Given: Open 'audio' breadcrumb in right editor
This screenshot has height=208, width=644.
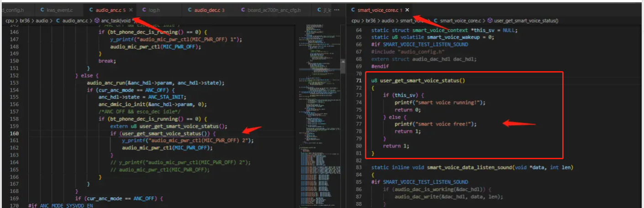Looking at the screenshot, I should 388,21.
